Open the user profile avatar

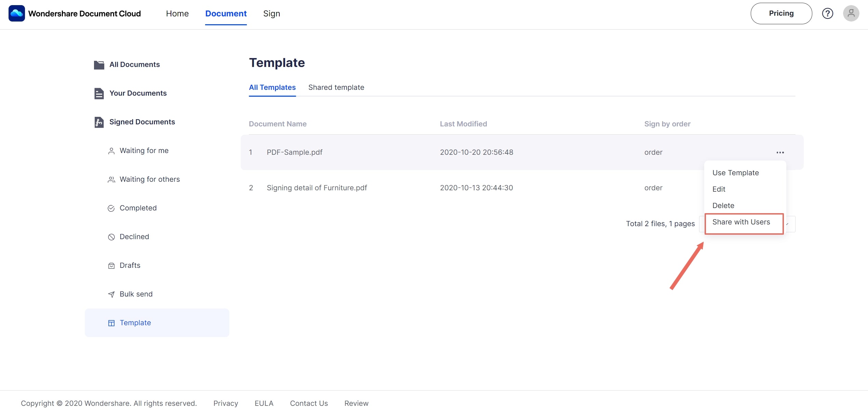tap(851, 13)
